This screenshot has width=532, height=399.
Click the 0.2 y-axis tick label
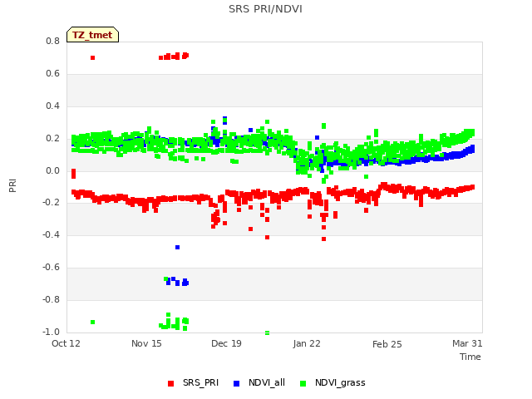click(x=52, y=139)
